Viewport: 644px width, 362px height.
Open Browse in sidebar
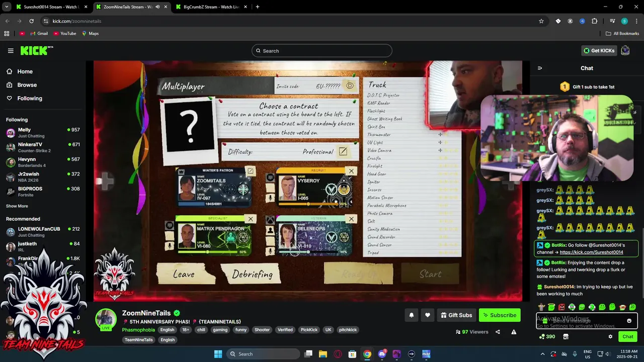click(x=22, y=85)
